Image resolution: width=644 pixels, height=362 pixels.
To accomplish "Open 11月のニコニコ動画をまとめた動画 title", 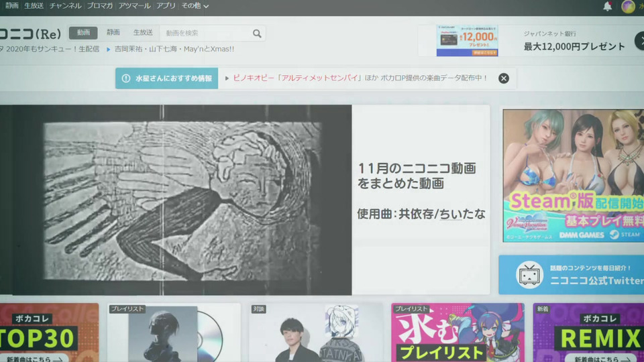I will pos(417,176).
